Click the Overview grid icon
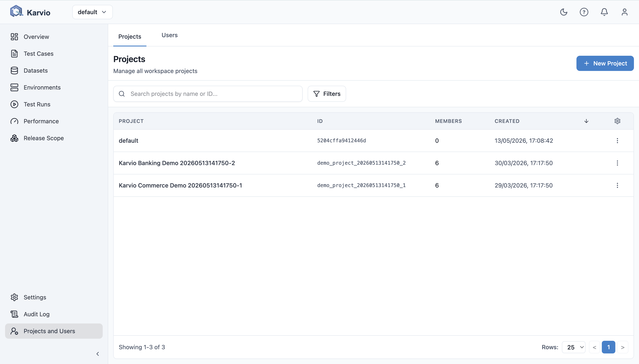 [14, 37]
